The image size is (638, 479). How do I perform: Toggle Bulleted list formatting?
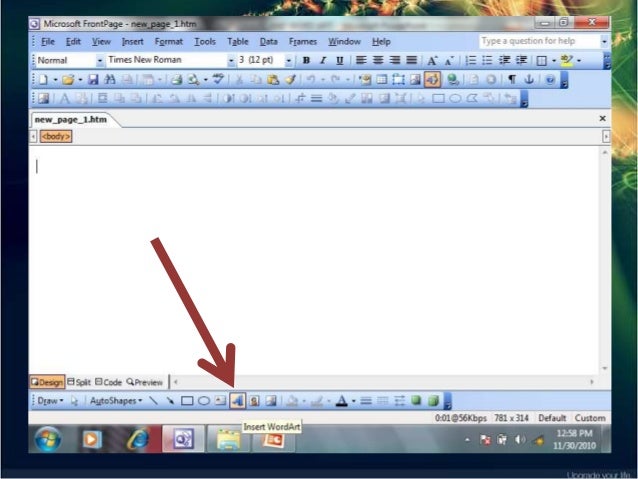pos(487,61)
